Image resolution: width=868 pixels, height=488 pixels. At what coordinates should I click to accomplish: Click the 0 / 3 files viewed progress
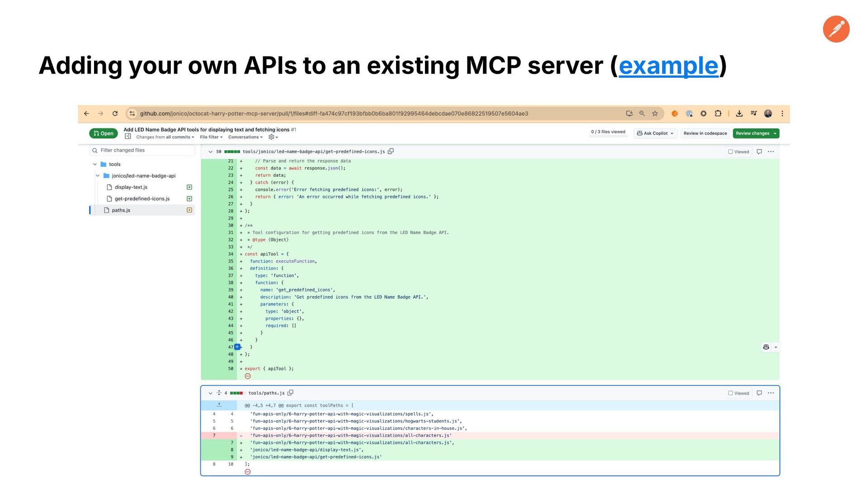point(608,132)
